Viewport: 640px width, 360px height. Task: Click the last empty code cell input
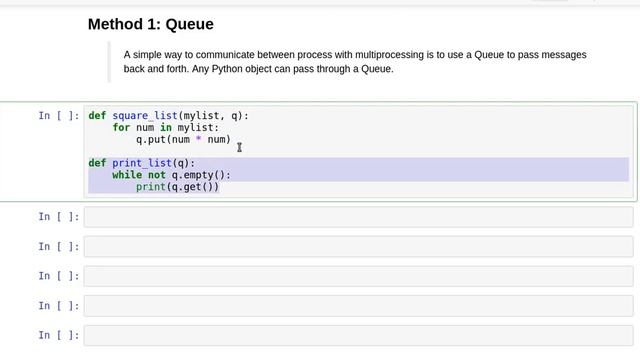(358, 336)
